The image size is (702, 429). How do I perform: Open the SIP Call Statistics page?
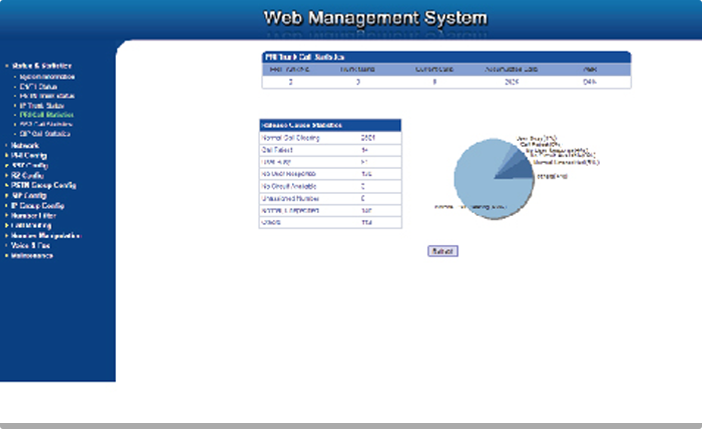coord(45,134)
